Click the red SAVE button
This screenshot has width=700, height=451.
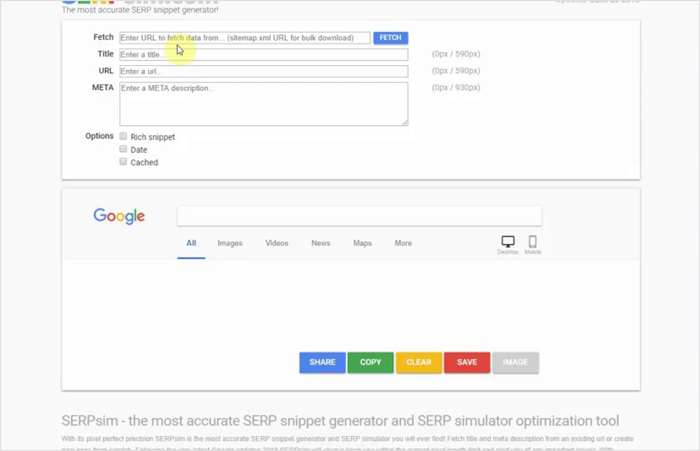[x=467, y=362]
